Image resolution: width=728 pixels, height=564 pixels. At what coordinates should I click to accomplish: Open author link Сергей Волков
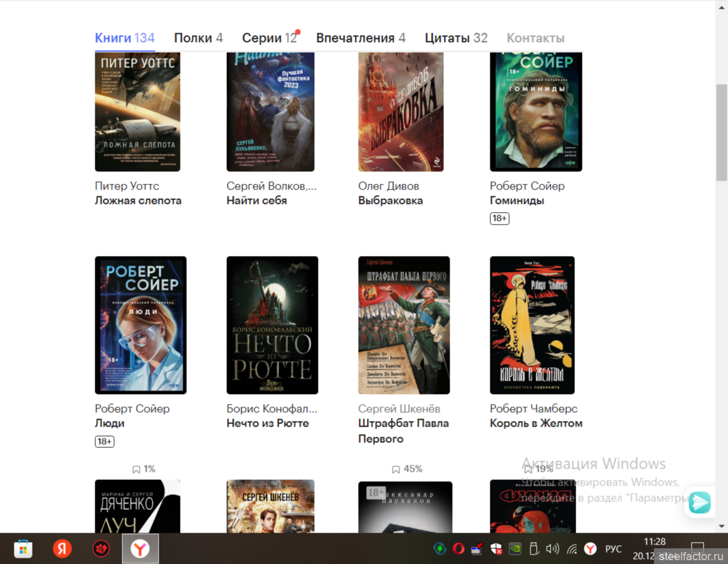click(271, 186)
